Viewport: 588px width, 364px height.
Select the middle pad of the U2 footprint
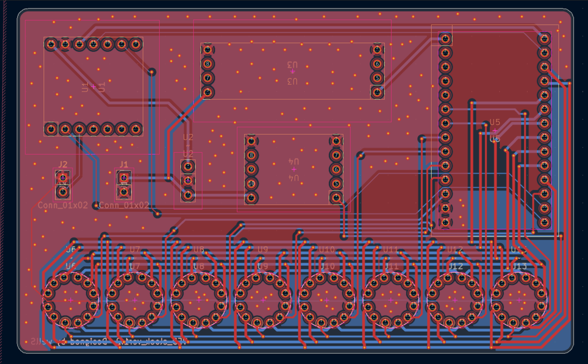pyautogui.click(x=188, y=181)
